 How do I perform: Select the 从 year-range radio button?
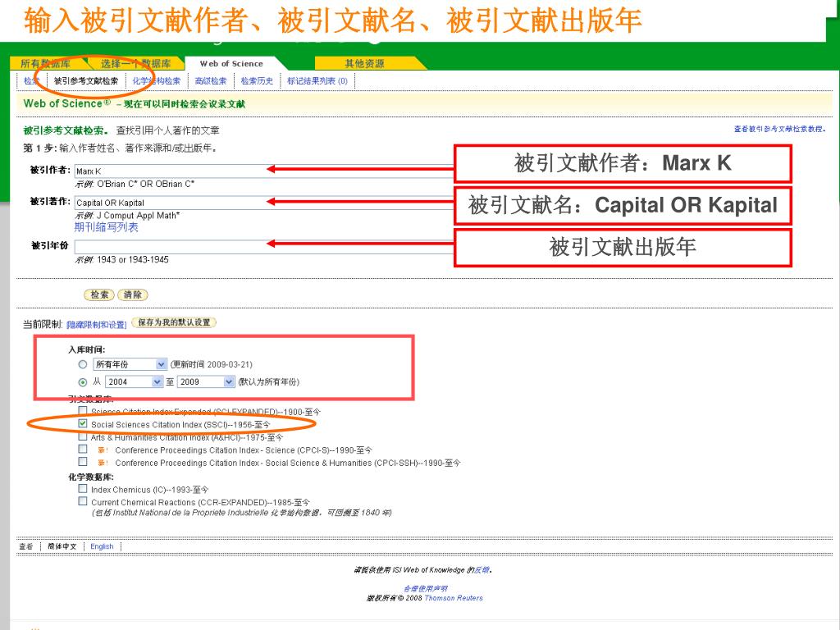click(83, 382)
